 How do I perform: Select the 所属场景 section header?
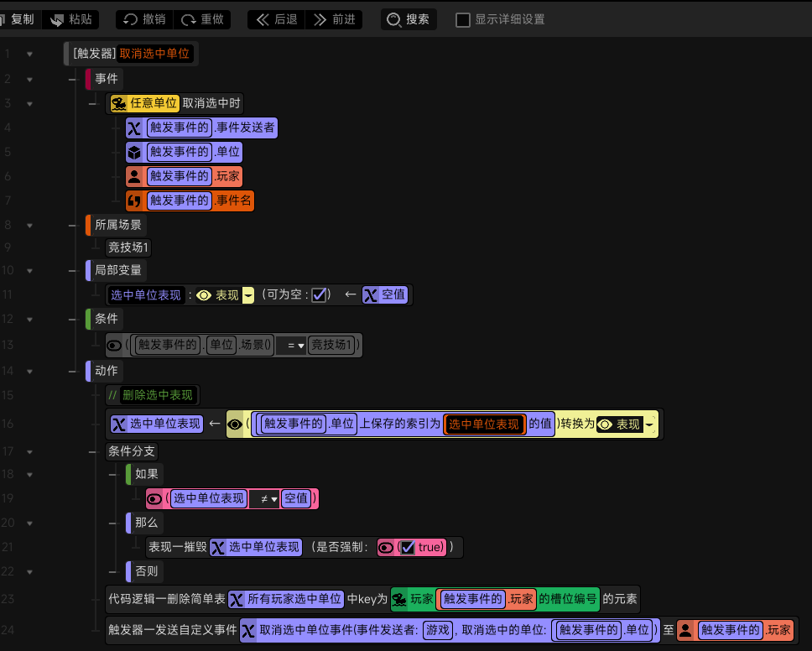click(x=117, y=225)
